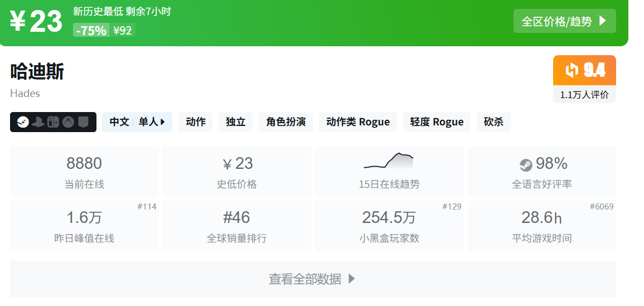Select the Xbox platform icon
This screenshot has width=644, height=306.
coord(68,122)
